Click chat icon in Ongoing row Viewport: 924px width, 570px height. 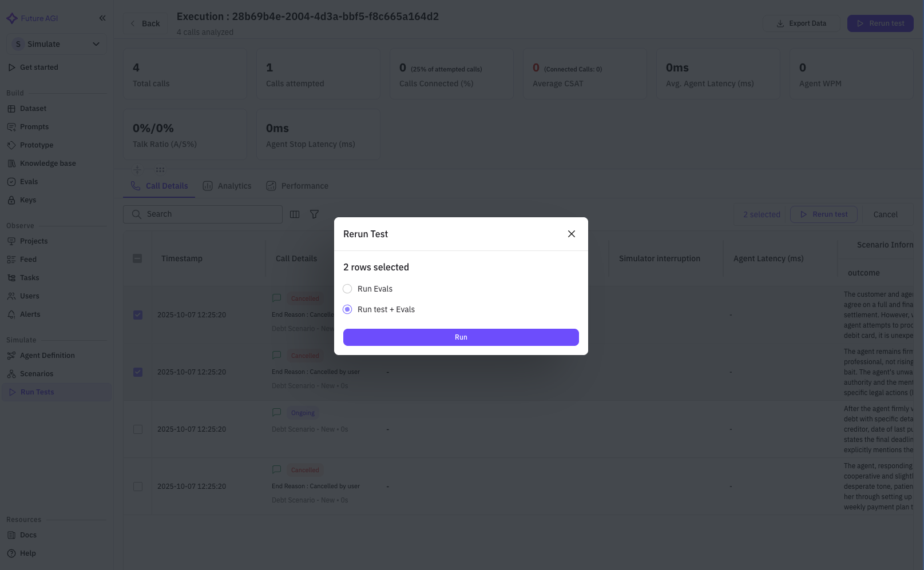(x=277, y=412)
